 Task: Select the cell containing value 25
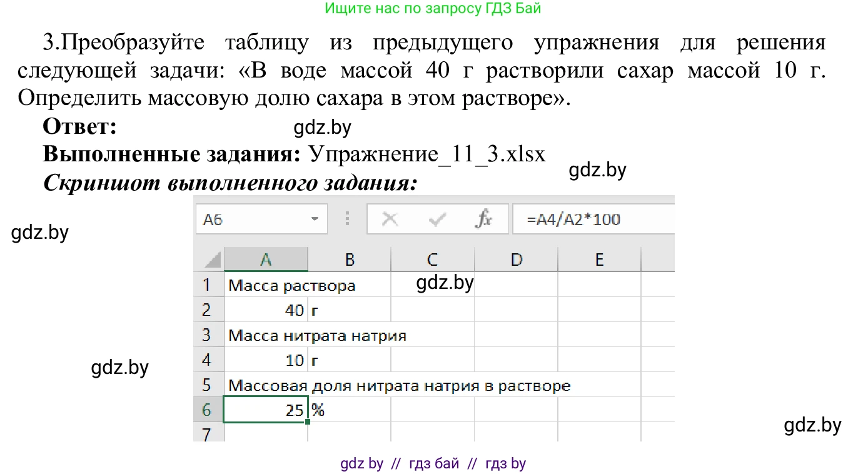click(x=266, y=410)
